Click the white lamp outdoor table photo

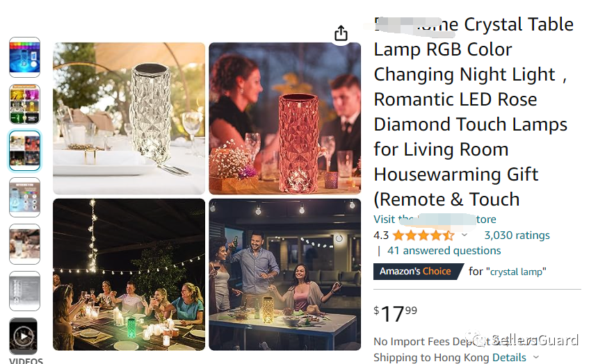point(129,119)
